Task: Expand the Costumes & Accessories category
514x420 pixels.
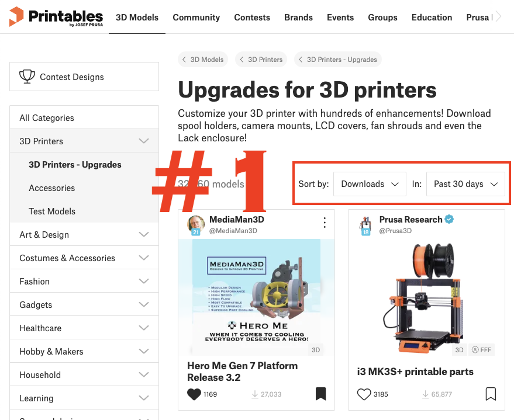Action: pos(84,258)
